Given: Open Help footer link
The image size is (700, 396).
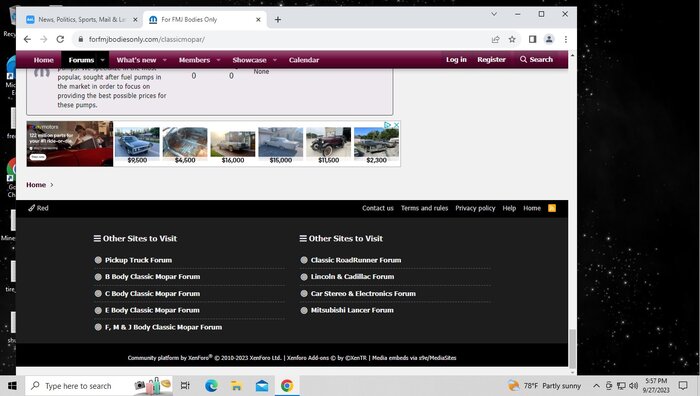Looking at the screenshot, I should tap(509, 208).
